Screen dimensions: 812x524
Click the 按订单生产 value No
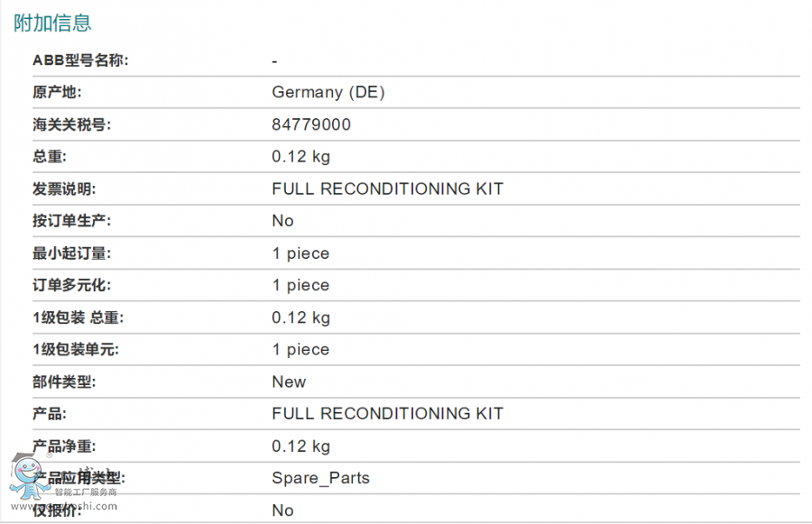282,221
